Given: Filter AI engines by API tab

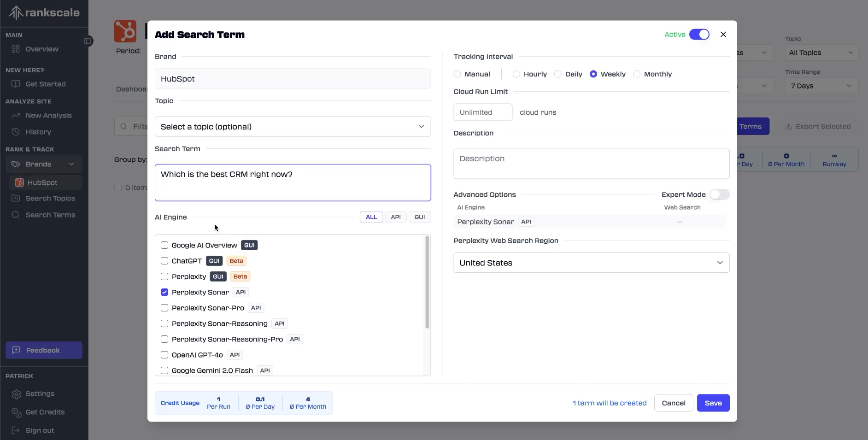Looking at the screenshot, I should [x=395, y=217].
